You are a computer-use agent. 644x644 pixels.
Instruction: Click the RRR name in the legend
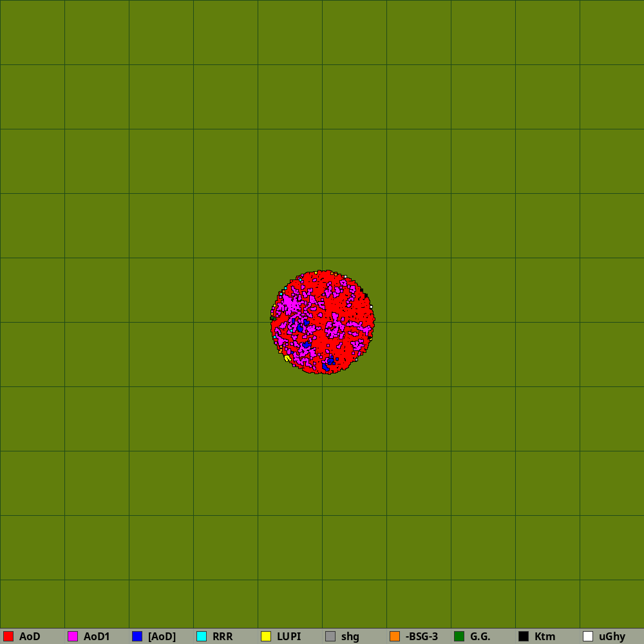[x=223, y=636]
